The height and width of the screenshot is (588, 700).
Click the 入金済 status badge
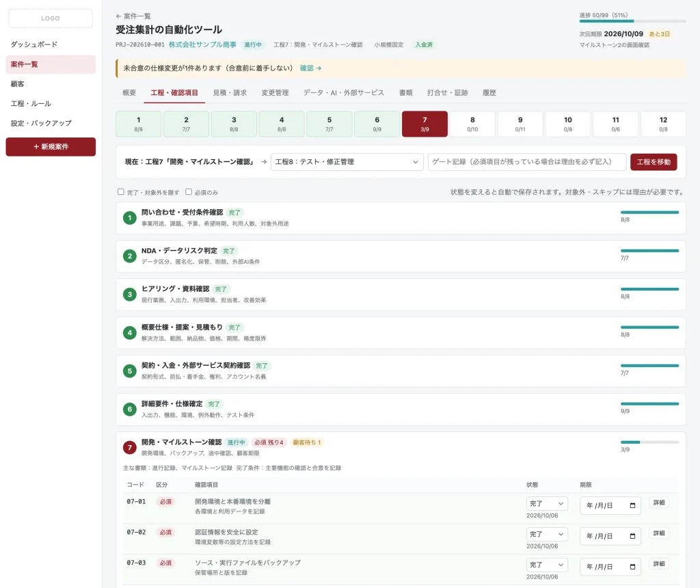[x=424, y=44]
